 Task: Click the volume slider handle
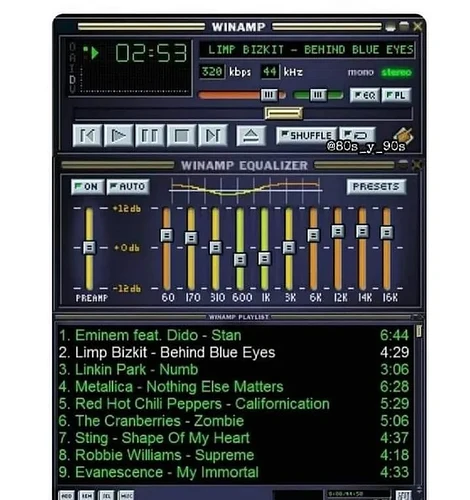[x=269, y=95]
